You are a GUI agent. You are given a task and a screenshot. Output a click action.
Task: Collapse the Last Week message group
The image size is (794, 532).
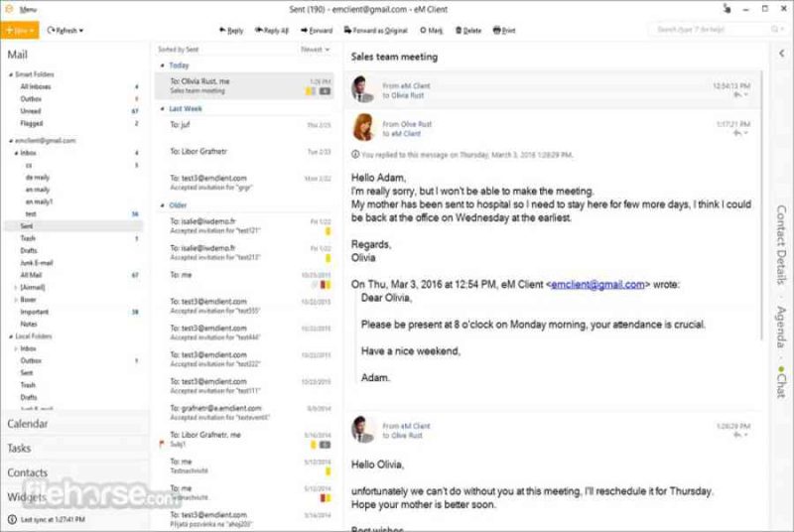tap(162, 109)
